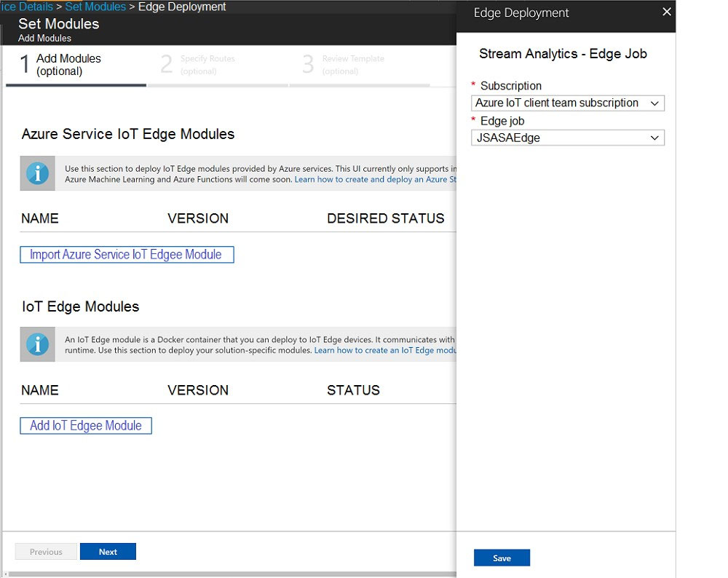The height and width of the screenshot is (578, 728).
Task: Click the info icon in Azure Service section
Action: [38, 174]
